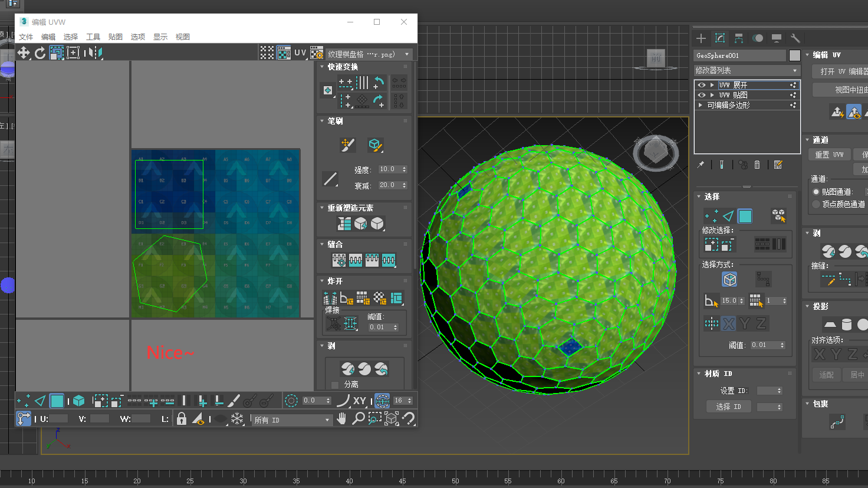Click the Grow selection icon in UVW editor
The width and height of the screenshot is (868, 488).
click(x=100, y=401)
